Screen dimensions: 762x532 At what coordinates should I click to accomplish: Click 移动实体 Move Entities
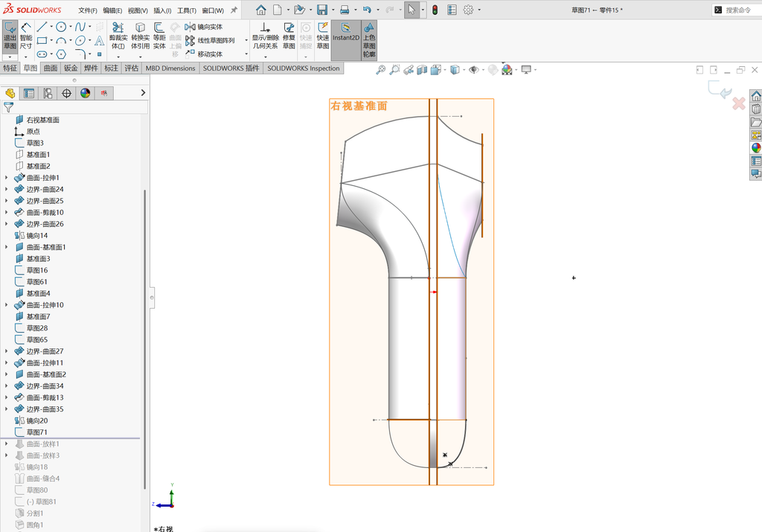[x=204, y=54]
